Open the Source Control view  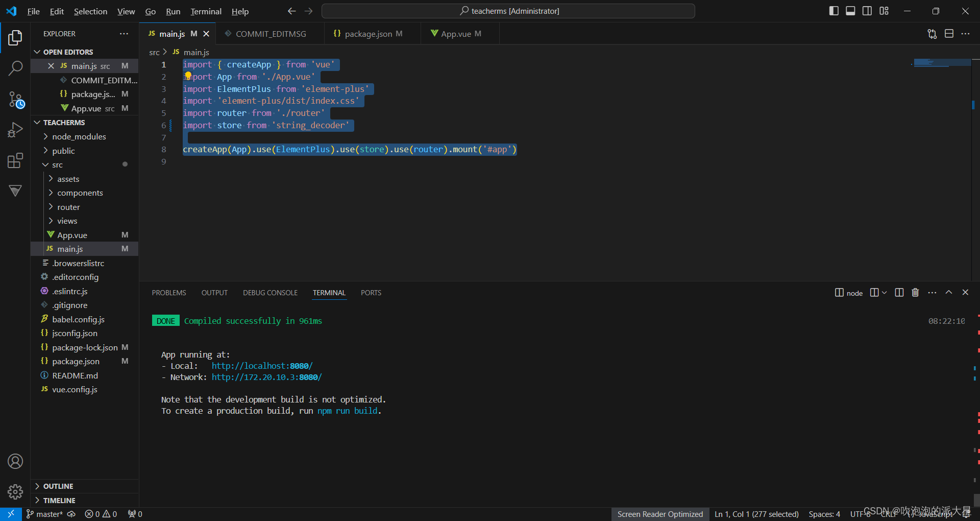point(15,100)
